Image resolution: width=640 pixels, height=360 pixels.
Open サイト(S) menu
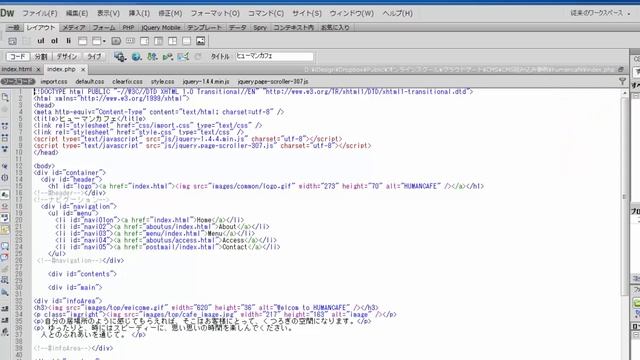pyautogui.click(x=307, y=13)
